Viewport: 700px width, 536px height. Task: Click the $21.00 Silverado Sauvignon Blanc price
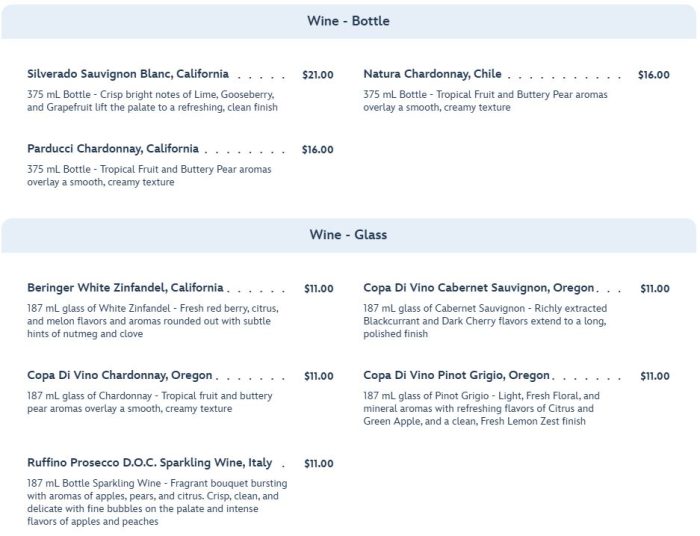pos(318,75)
